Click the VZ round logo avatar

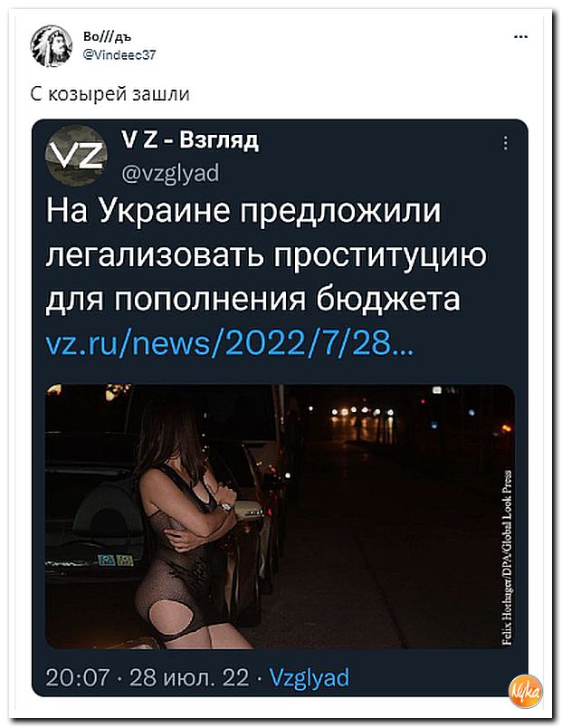point(76,156)
